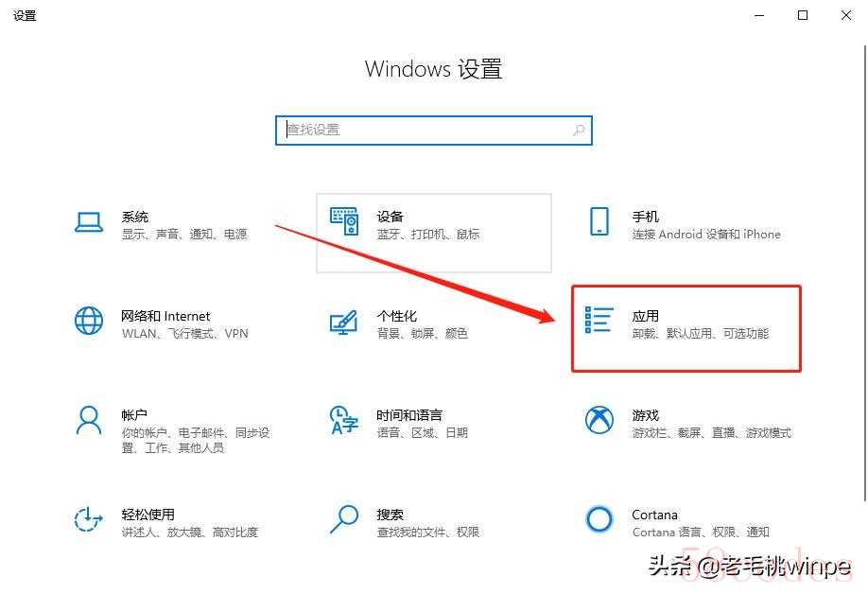Click the 游戏 category title

(646, 415)
